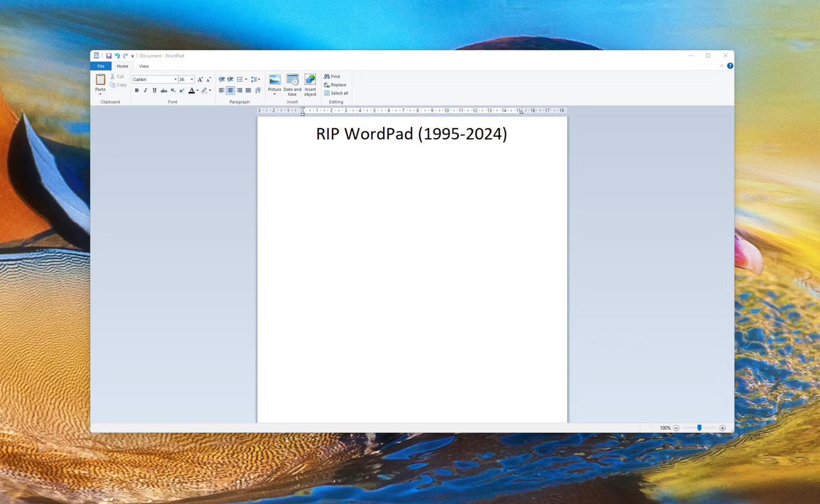Apply the text highlight marker

point(204,90)
